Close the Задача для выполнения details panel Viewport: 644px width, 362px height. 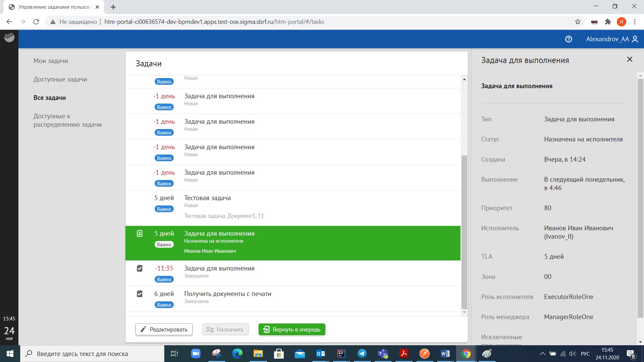click(630, 59)
